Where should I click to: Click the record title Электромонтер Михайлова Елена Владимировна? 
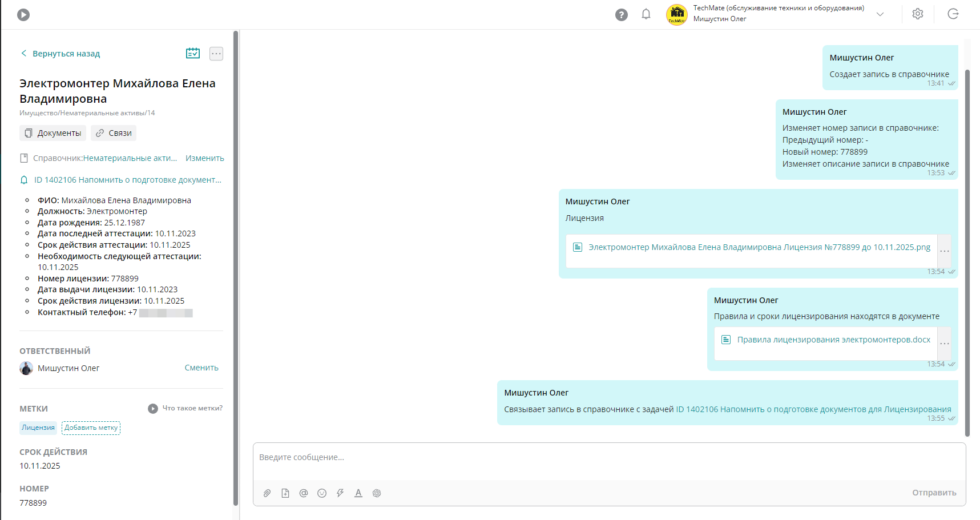point(118,91)
